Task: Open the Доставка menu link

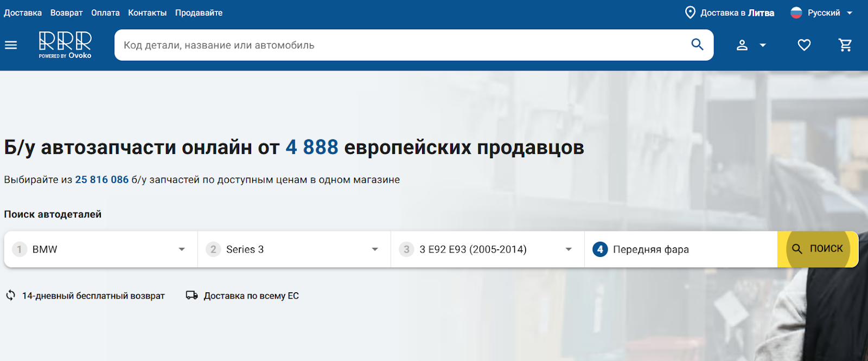Action: pyautogui.click(x=23, y=12)
